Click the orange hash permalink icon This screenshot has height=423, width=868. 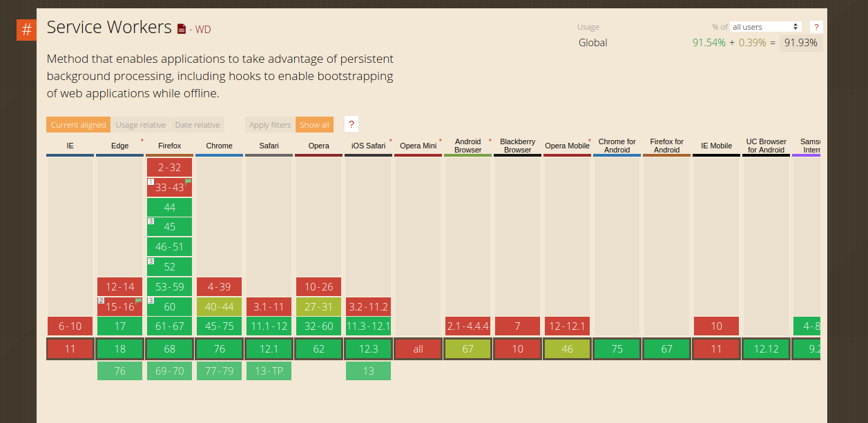click(x=26, y=30)
